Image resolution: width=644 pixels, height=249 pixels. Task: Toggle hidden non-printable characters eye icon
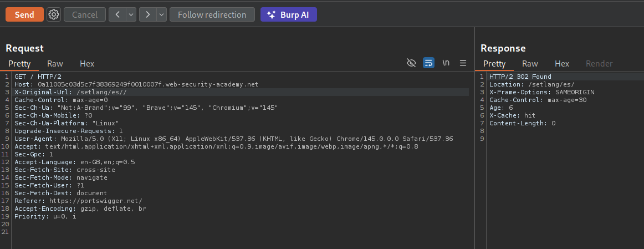(411, 63)
